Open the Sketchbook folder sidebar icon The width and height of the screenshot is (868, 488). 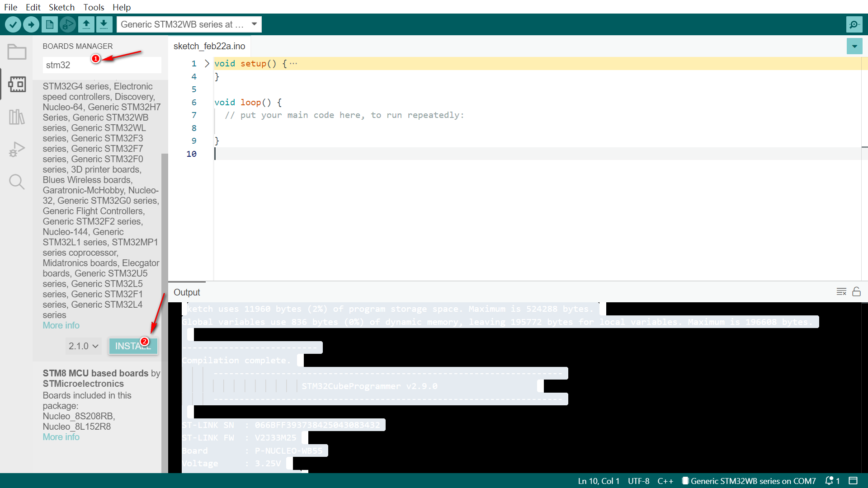click(17, 52)
